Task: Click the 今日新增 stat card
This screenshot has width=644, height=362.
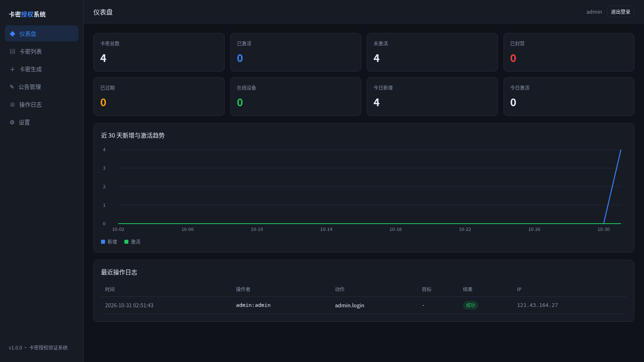Action: pyautogui.click(x=432, y=97)
